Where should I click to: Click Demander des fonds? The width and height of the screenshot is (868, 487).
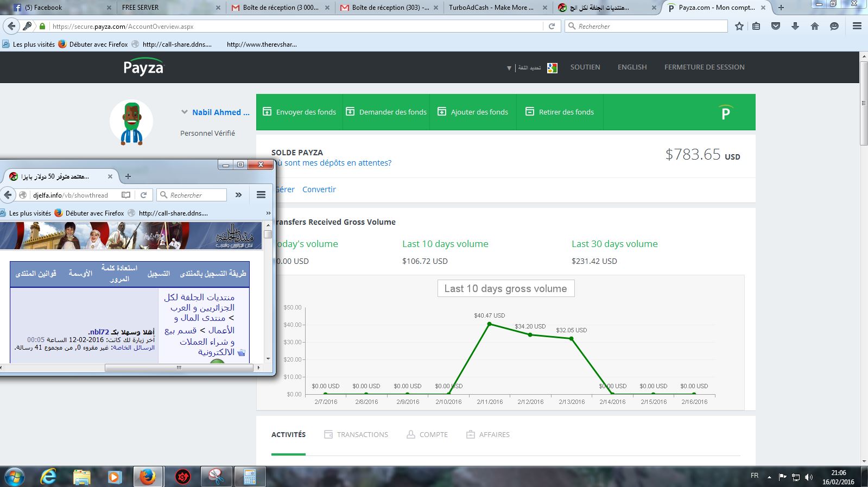387,112
